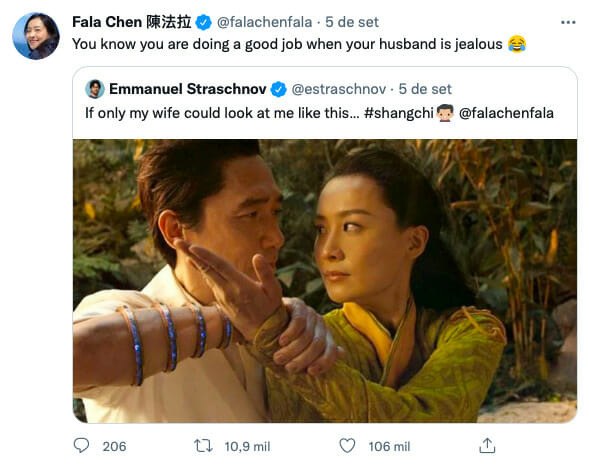Open the @estraschnov handle link
The width and height of the screenshot is (589, 465).
pos(338,89)
